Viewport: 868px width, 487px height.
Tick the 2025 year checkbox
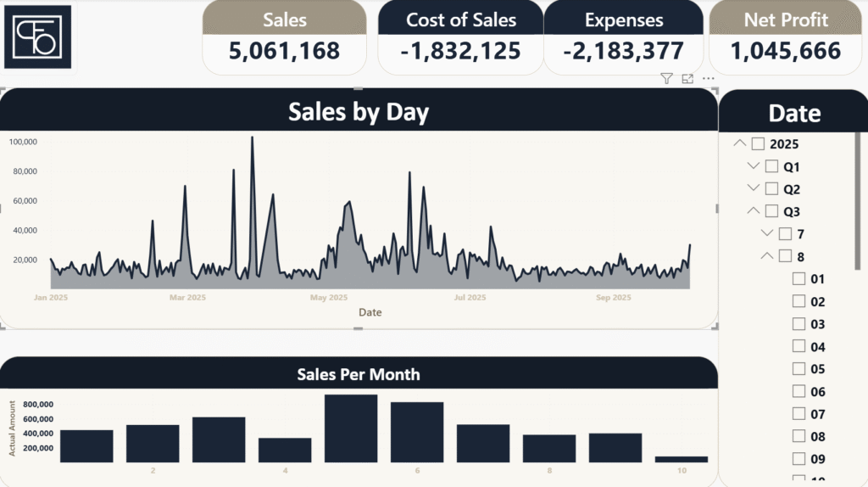(758, 144)
